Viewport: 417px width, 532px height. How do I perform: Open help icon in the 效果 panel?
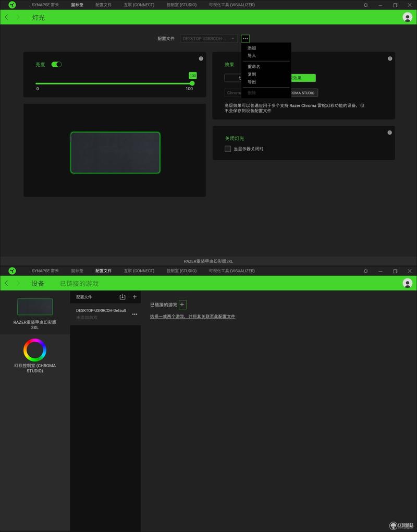[x=390, y=58]
